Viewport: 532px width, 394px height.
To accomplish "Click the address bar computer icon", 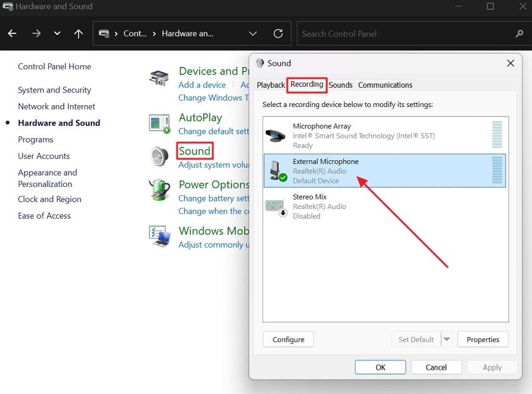I will [104, 34].
